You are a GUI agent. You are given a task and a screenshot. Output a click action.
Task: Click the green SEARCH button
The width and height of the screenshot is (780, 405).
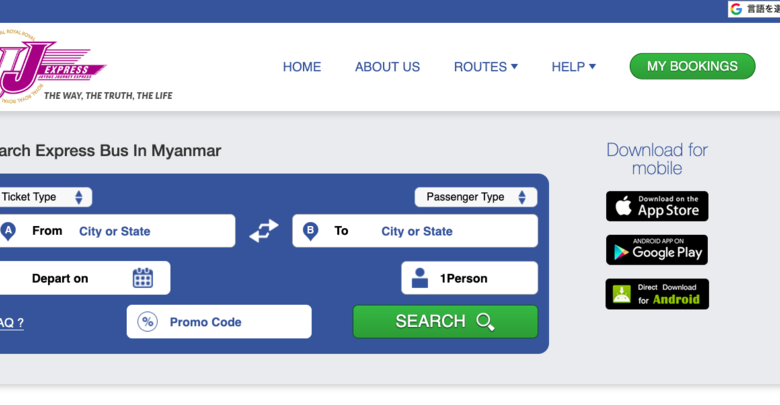pyautogui.click(x=445, y=321)
